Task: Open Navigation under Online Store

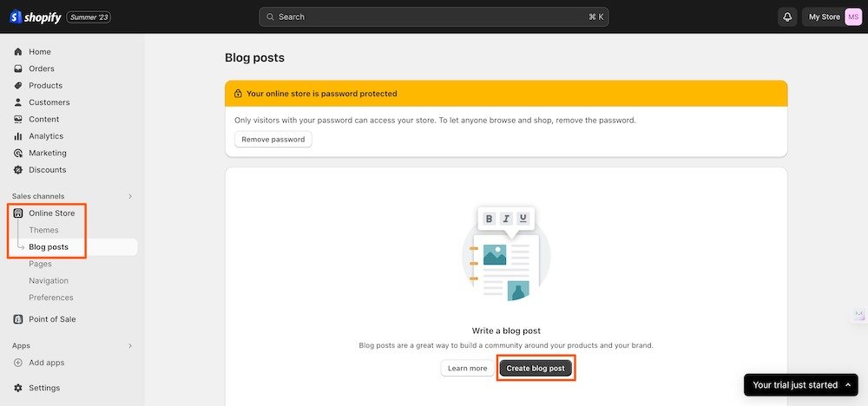Action: click(x=49, y=281)
